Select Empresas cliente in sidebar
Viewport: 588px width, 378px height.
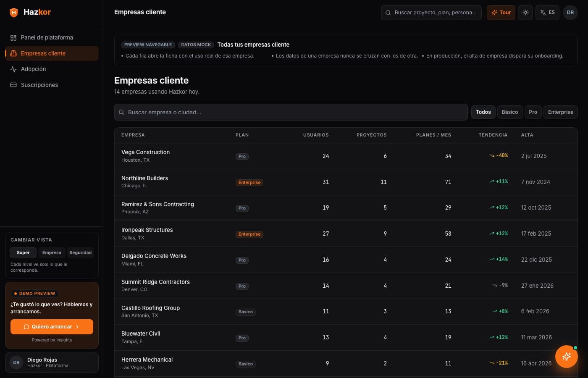pyautogui.click(x=52, y=53)
